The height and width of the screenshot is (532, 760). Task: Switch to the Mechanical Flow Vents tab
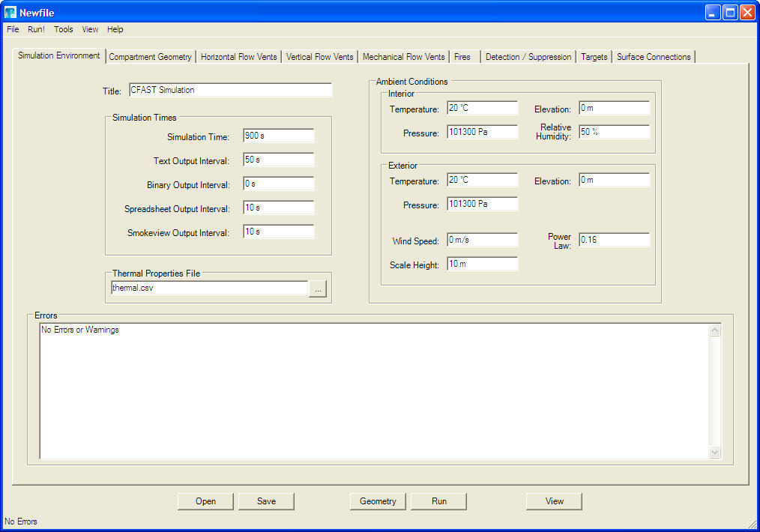tap(403, 57)
